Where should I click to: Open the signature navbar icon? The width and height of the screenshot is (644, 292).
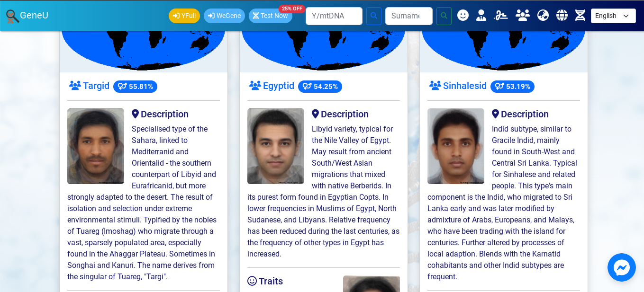coord(501,15)
